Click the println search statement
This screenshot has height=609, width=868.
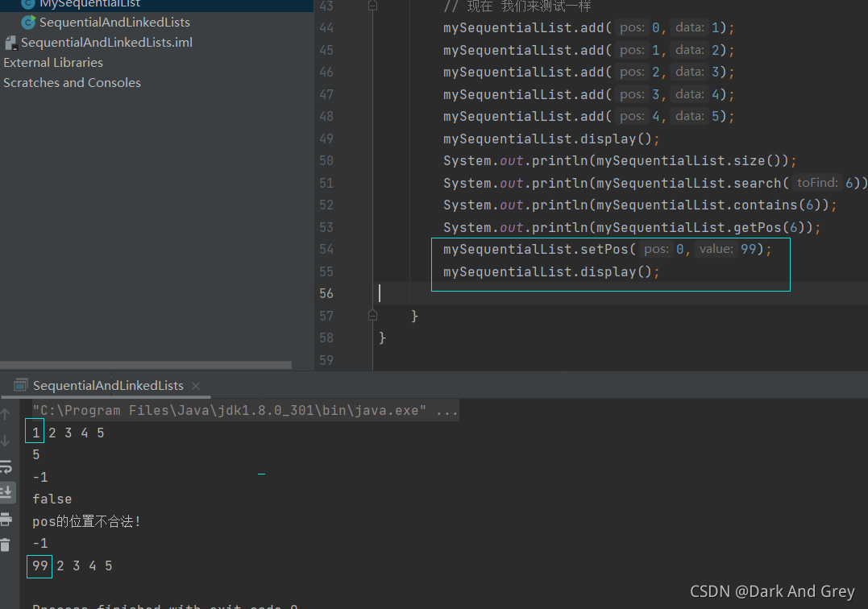click(655, 183)
